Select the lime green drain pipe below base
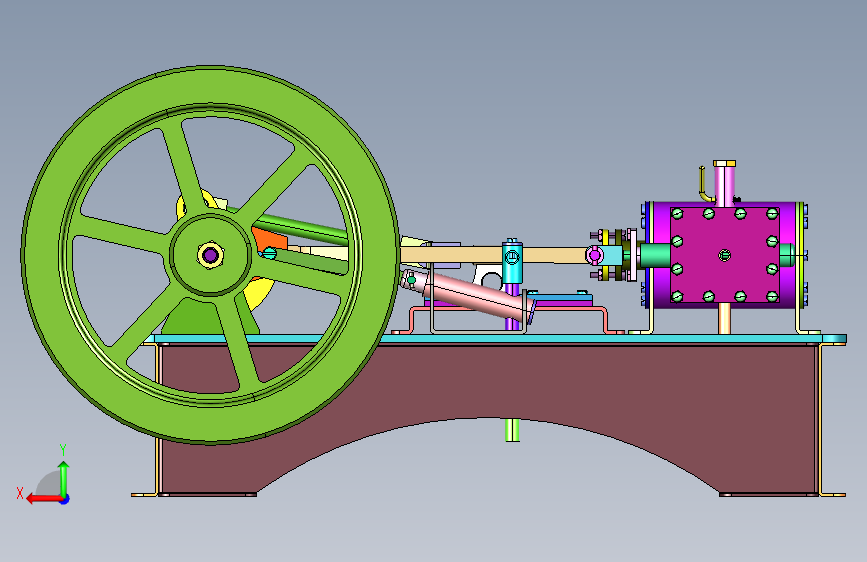867x562 pixels. (513, 430)
